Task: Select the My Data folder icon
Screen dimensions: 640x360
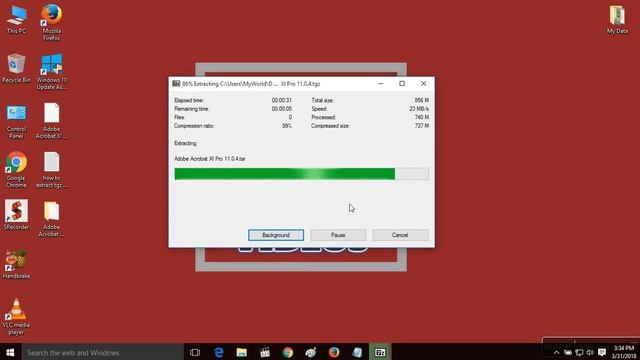Action: pos(617,20)
